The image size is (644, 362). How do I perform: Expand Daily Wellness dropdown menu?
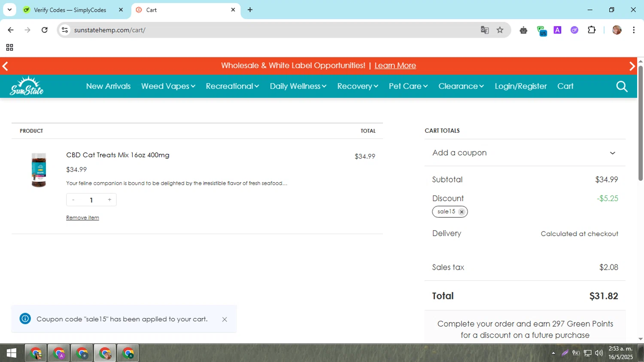[x=298, y=86]
